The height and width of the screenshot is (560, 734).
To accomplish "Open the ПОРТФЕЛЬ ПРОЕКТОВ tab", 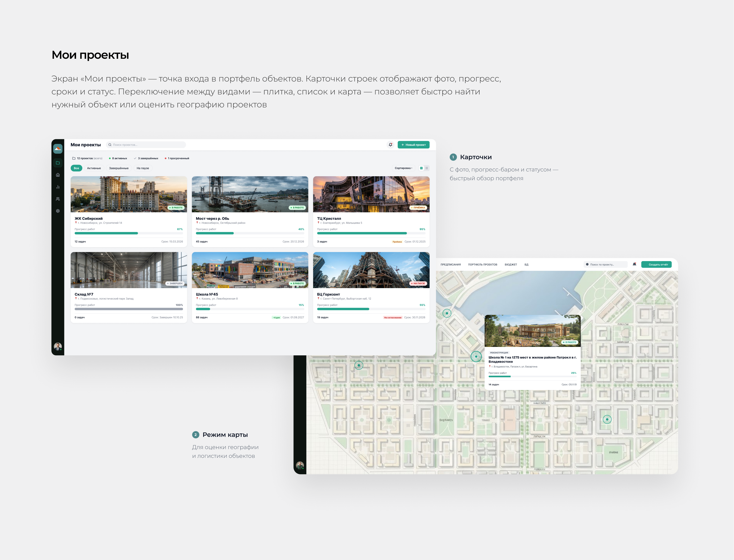I will tap(483, 265).
